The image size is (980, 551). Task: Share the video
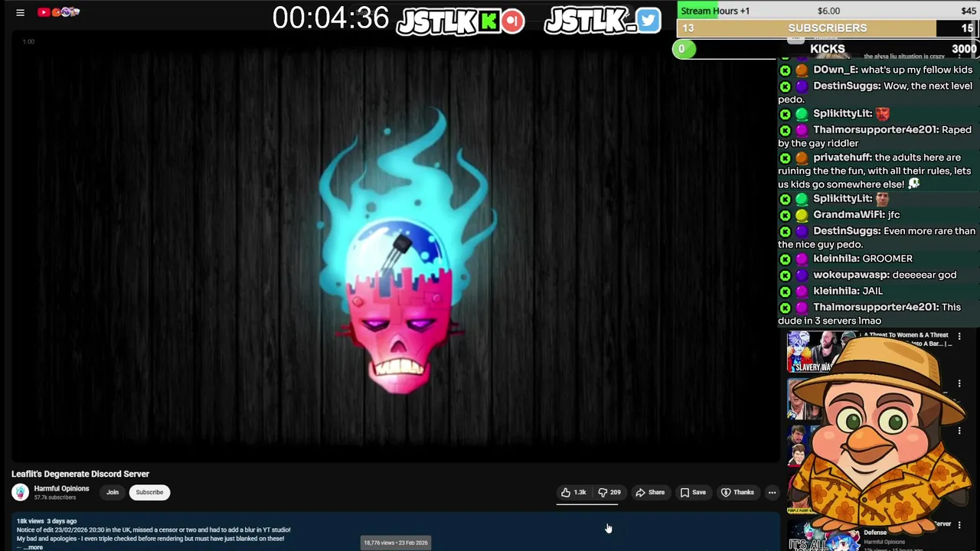(x=650, y=492)
